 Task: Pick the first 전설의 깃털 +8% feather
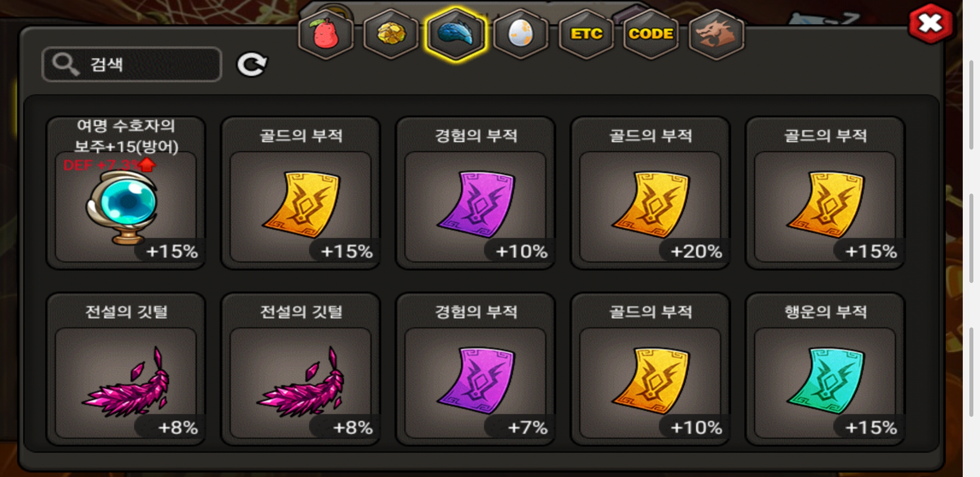coord(126,369)
